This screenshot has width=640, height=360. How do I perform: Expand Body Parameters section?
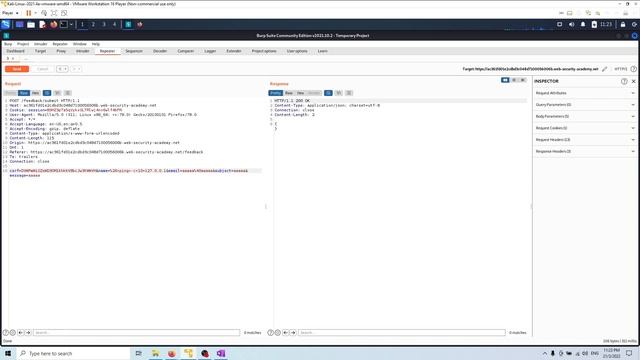585,116
